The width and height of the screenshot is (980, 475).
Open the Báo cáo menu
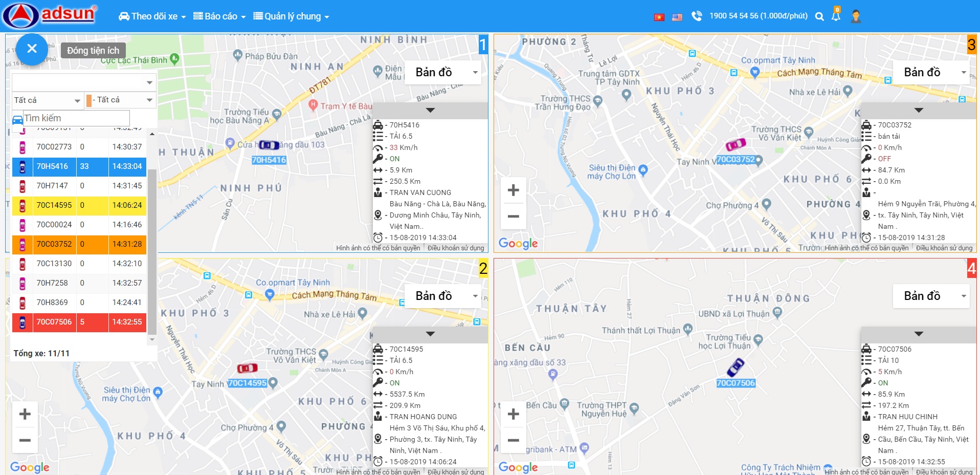pyautogui.click(x=219, y=16)
